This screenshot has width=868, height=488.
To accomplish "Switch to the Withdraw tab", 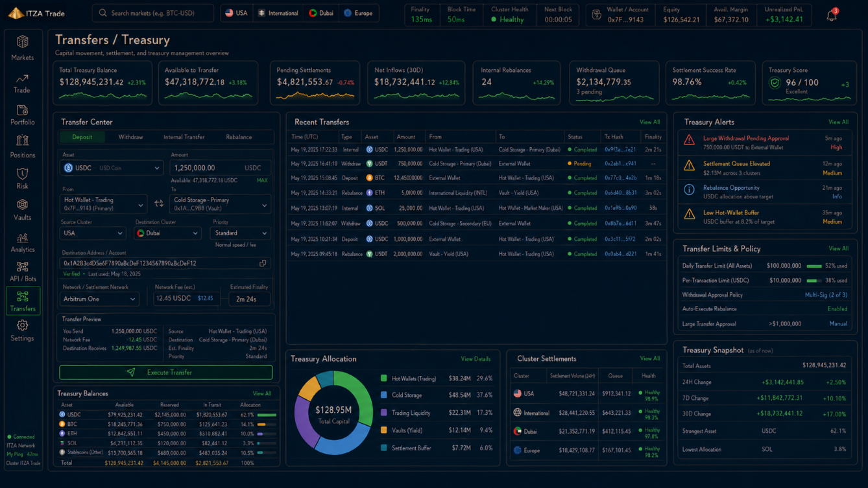I will (x=130, y=137).
